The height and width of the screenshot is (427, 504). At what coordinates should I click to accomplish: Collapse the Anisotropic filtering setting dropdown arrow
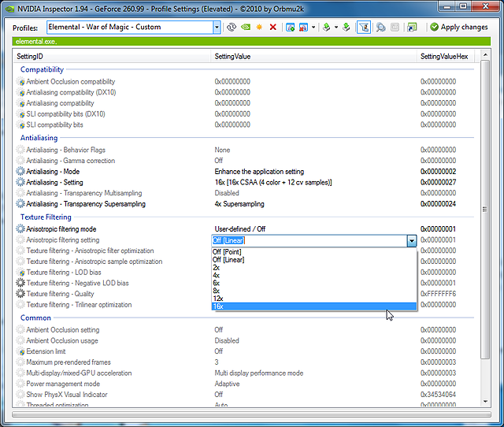tap(411, 240)
